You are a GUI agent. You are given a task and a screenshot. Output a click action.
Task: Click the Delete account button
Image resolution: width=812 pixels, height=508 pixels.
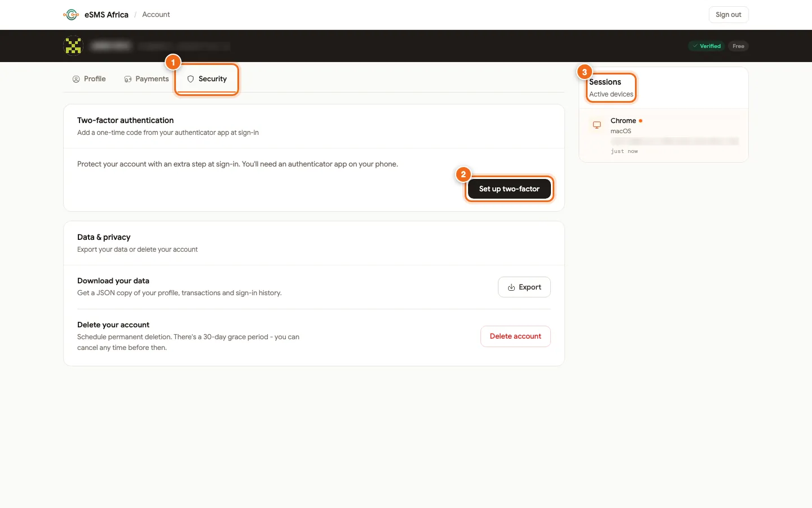[515, 336]
